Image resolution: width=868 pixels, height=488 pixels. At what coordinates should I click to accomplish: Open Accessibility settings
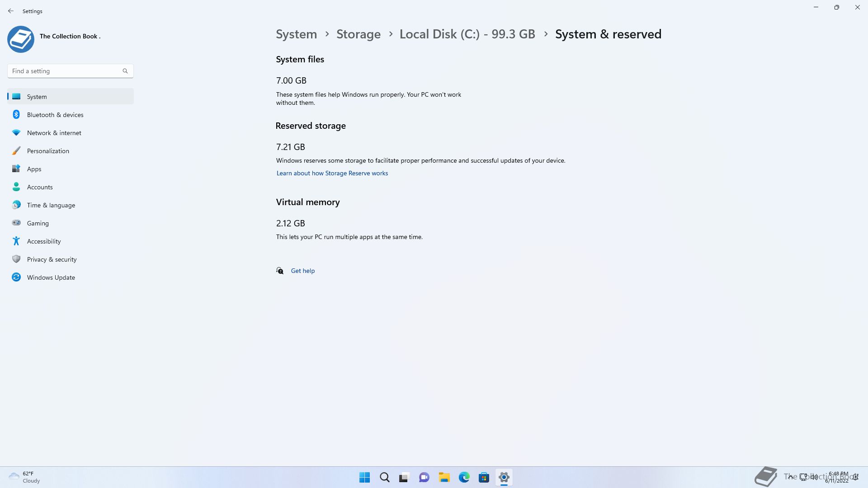pyautogui.click(x=43, y=241)
